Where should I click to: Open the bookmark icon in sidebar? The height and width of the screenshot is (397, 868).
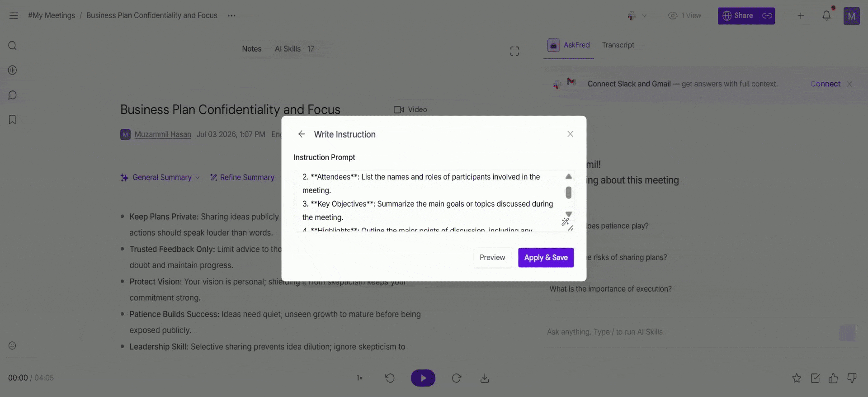(13, 120)
